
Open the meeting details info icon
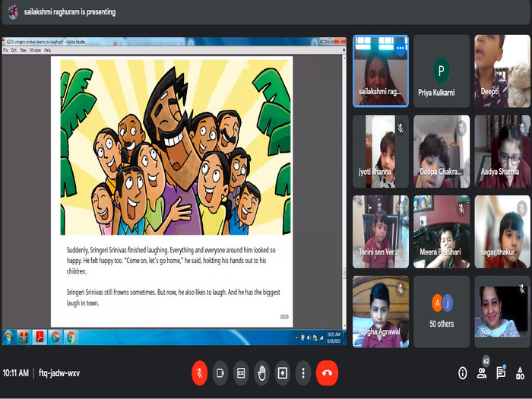tap(462, 373)
